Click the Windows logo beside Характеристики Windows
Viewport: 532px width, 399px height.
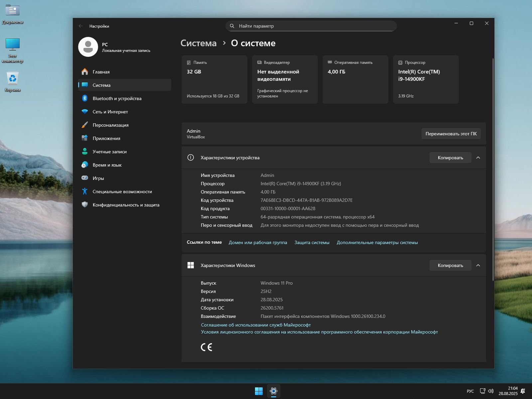[x=191, y=265]
